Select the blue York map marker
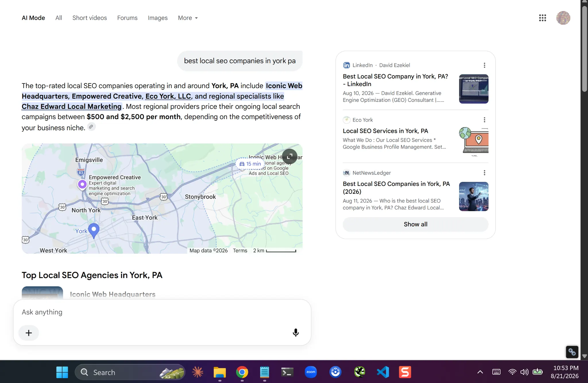This screenshot has height=383, width=588. [94, 231]
